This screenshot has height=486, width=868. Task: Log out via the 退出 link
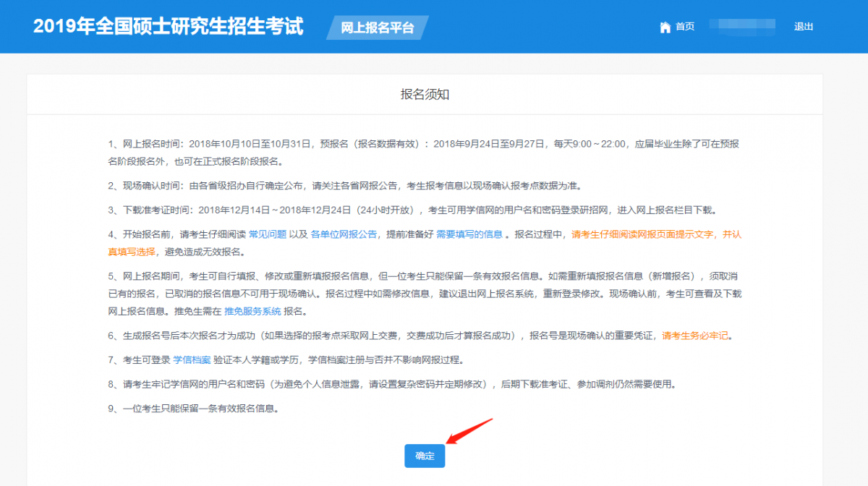(803, 27)
